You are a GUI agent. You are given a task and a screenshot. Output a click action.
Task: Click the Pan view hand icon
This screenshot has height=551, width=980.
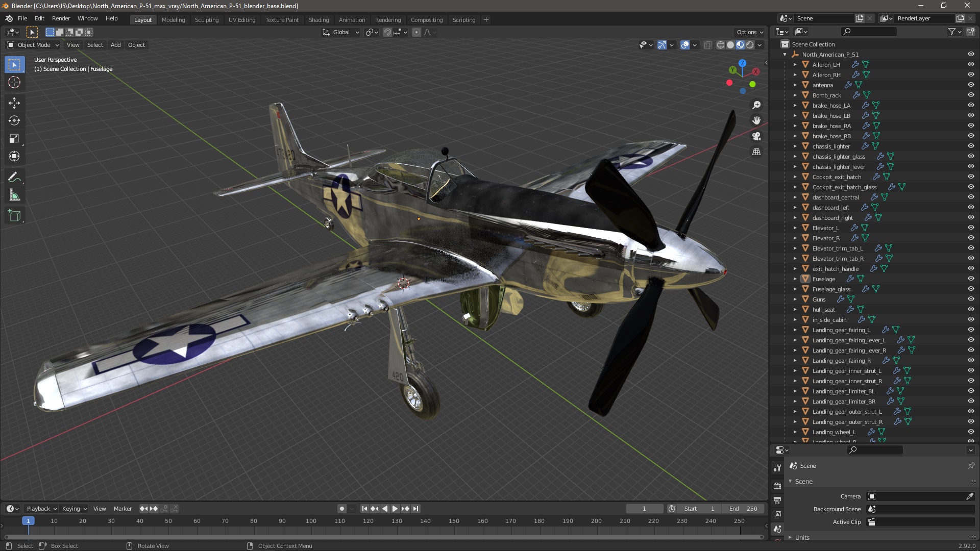(x=756, y=120)
